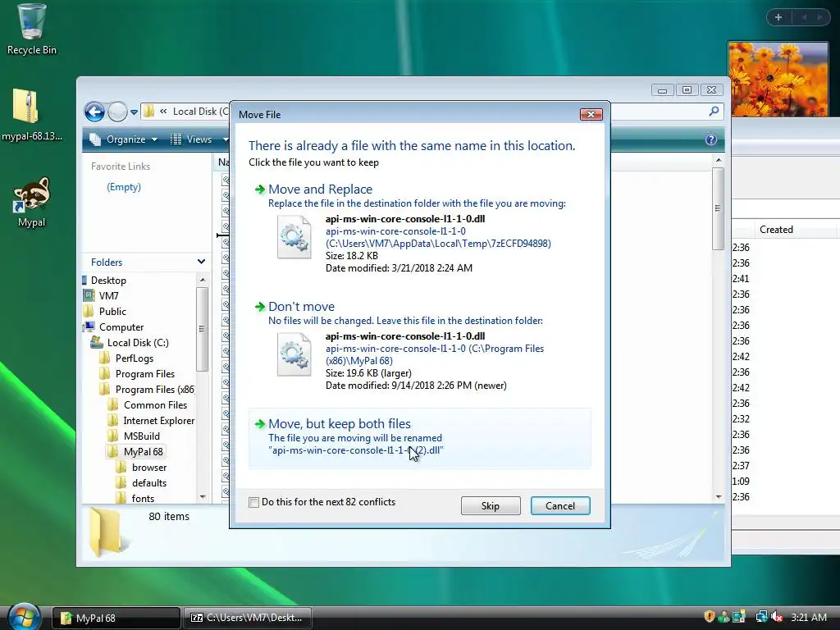Click the source dll file icon
The width and height of the screenshot is (840, 630).
(x=294, y=237)
